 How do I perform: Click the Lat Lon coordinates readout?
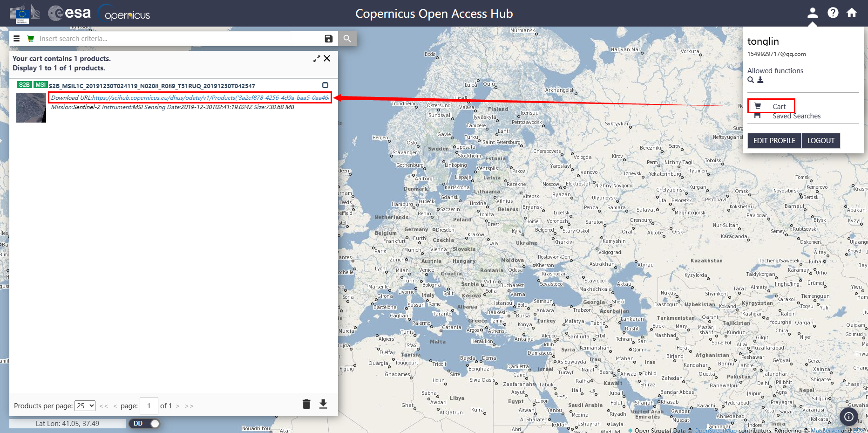point(68,424)
